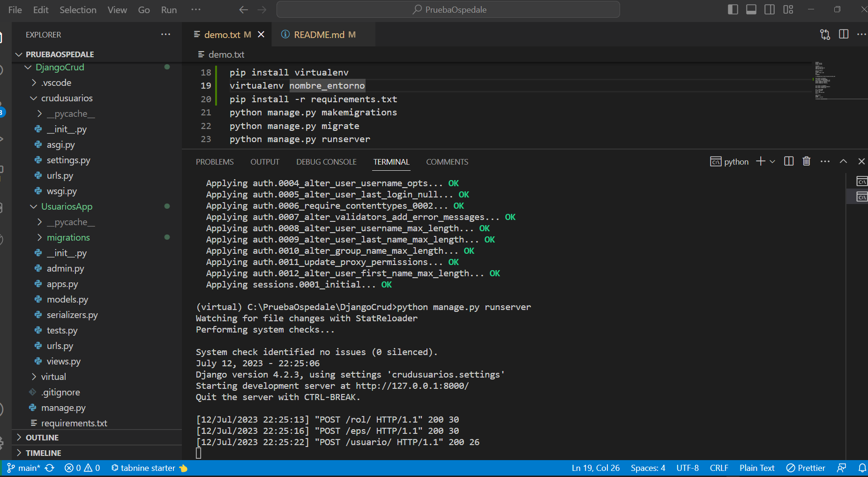868x477 pixels.
Task: Click the PruebaOspedale search box
Action: pyautogui.click(x=448, y=9)
